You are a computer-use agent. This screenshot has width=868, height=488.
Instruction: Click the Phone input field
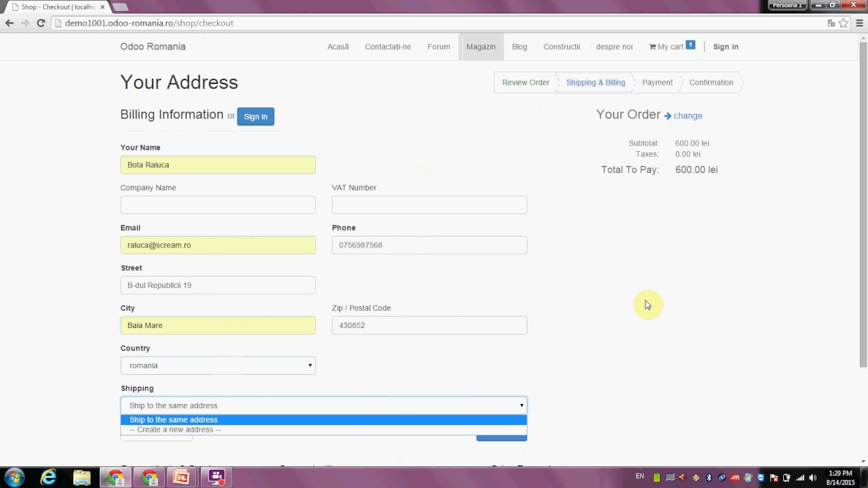429,245
